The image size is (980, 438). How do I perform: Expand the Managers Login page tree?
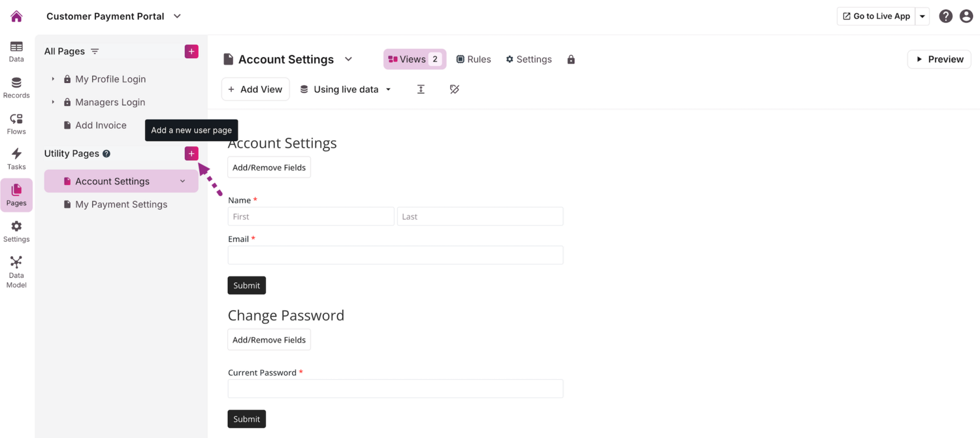tap(53, 102)
